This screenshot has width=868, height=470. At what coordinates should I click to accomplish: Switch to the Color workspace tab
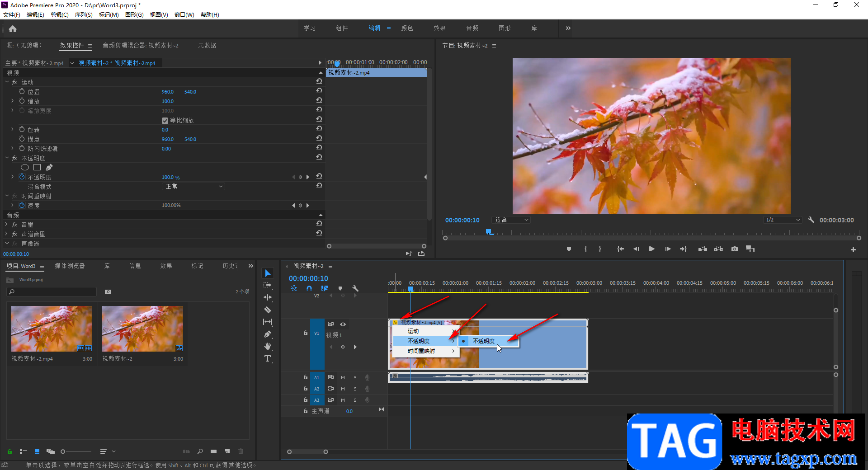point(407,28)
